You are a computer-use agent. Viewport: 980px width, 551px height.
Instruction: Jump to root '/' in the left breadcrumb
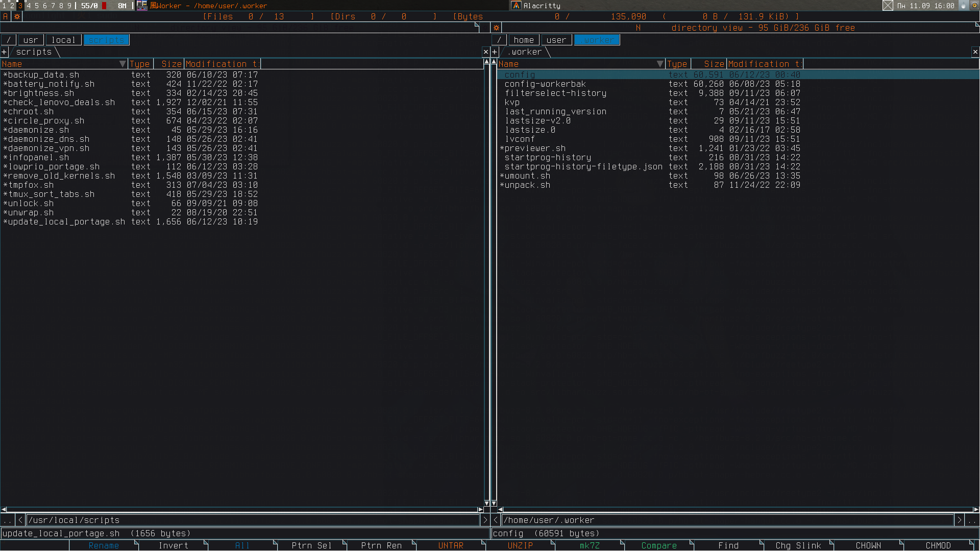click(9, 40)
